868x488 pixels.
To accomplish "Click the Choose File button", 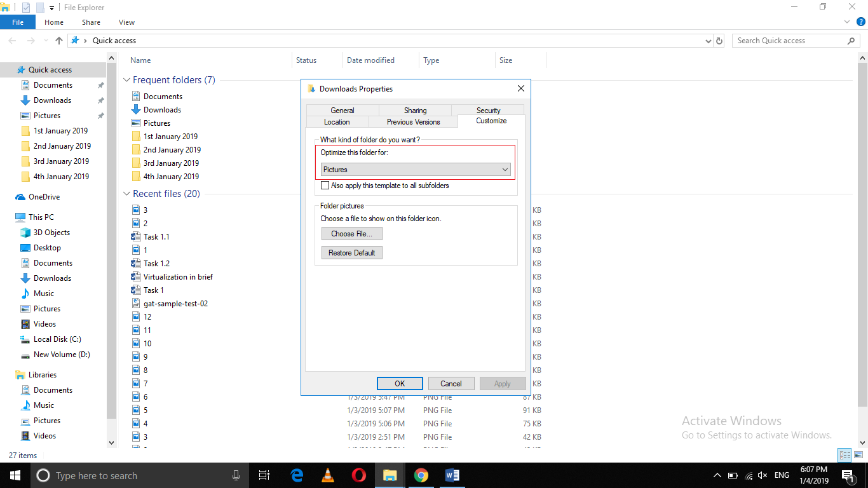I will pyautogui.click(x=351, y=234).
